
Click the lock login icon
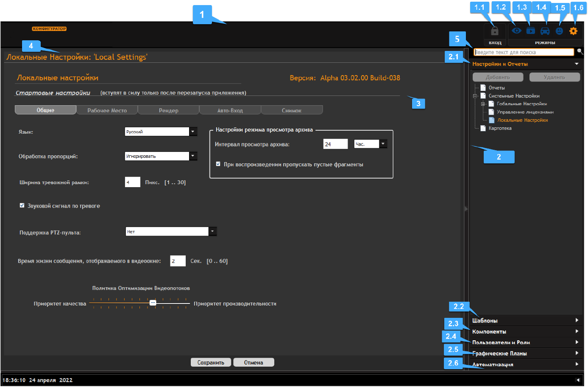pos(495,32)
